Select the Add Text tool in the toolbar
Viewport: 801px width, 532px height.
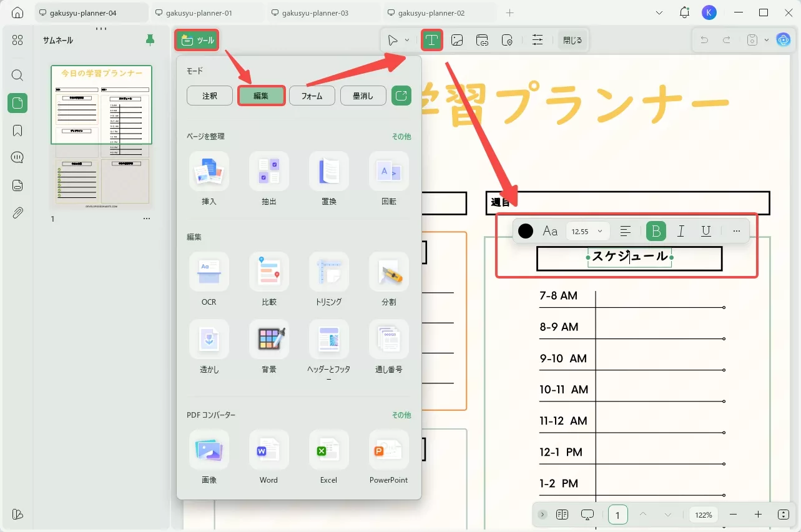(x=431, y=39)
